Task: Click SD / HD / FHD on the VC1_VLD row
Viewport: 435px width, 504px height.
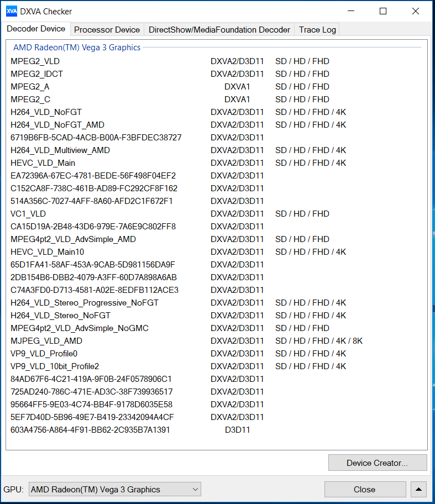Action: point(302,214)
